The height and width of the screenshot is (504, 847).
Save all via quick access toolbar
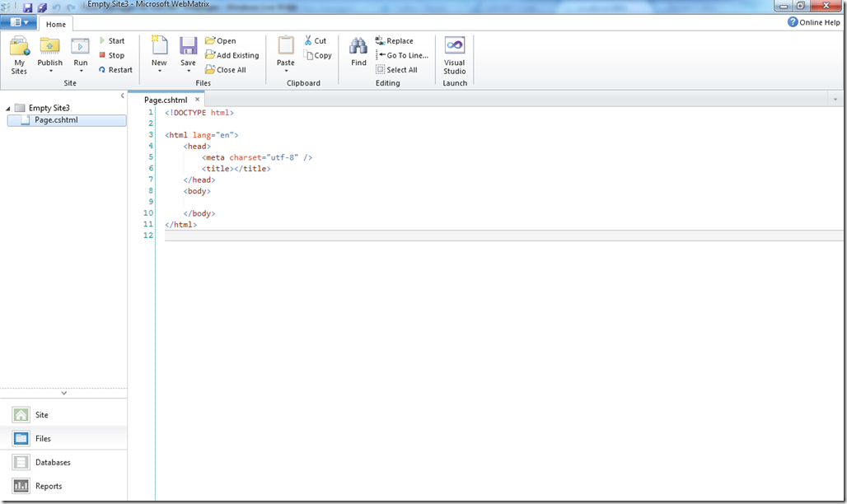click(x=42, y=7)
